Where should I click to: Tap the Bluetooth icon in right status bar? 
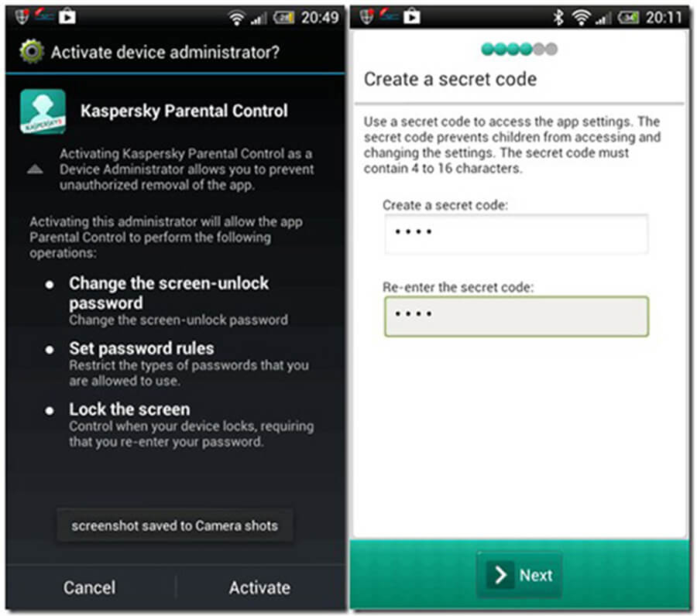pos(558,17)
